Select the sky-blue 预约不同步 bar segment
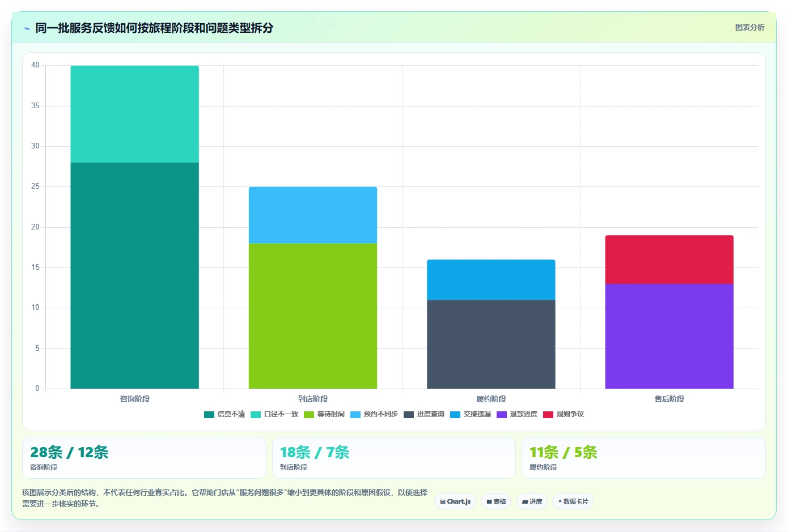This screenshot has height=532, width=788. click(x=313, y=215)
